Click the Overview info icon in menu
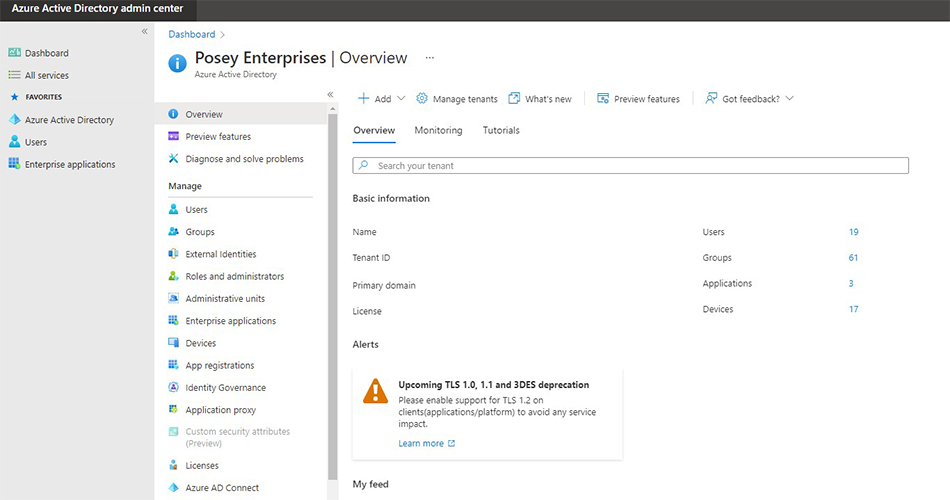The height and width of the screenshot is (500, 950). [173, 114]
